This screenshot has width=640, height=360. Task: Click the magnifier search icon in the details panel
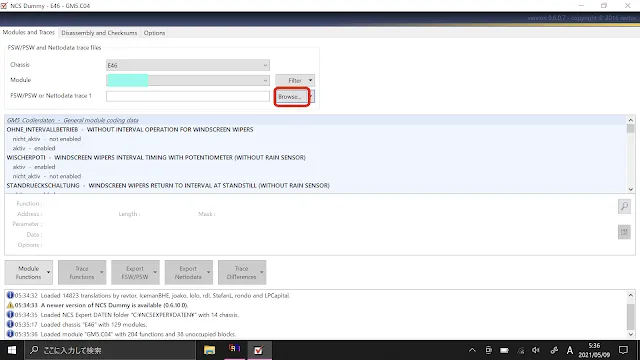(x=624, y=206)
